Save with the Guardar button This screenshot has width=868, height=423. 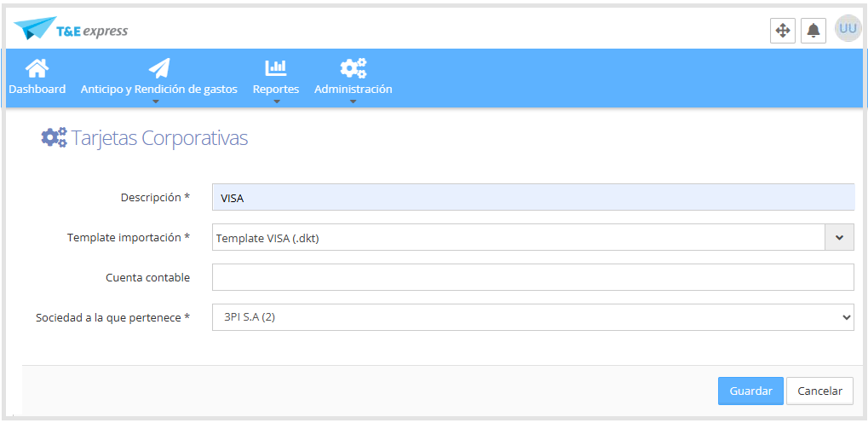tap(750, 391)
